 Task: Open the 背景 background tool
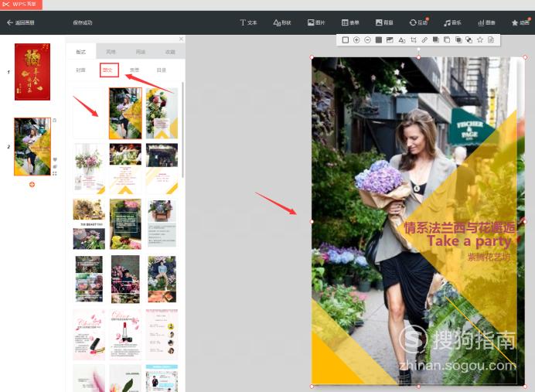(x=384, y=22)
